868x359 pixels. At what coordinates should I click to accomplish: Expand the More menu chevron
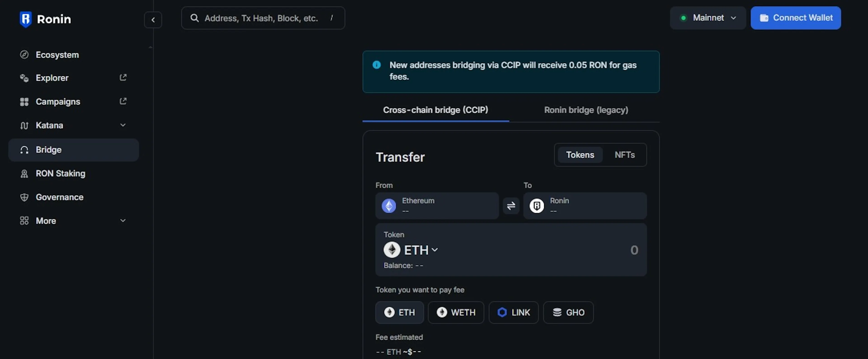click(123, 221)
